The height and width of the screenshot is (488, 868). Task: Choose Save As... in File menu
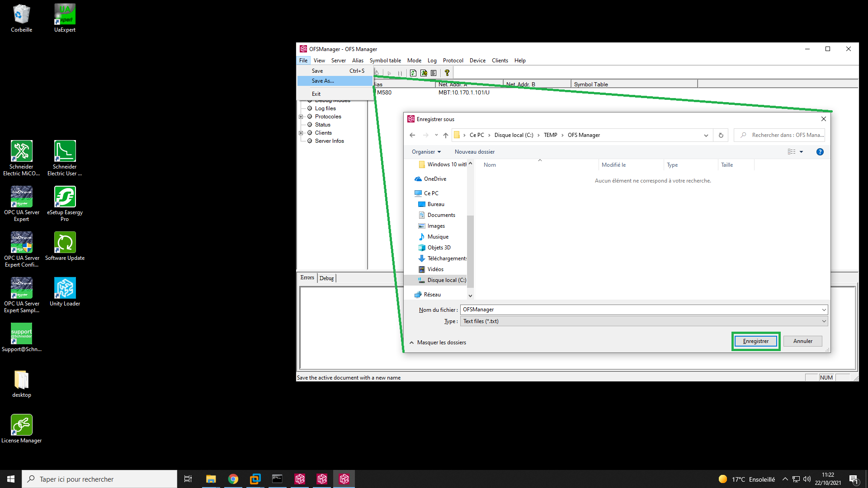tap(335, 81)
